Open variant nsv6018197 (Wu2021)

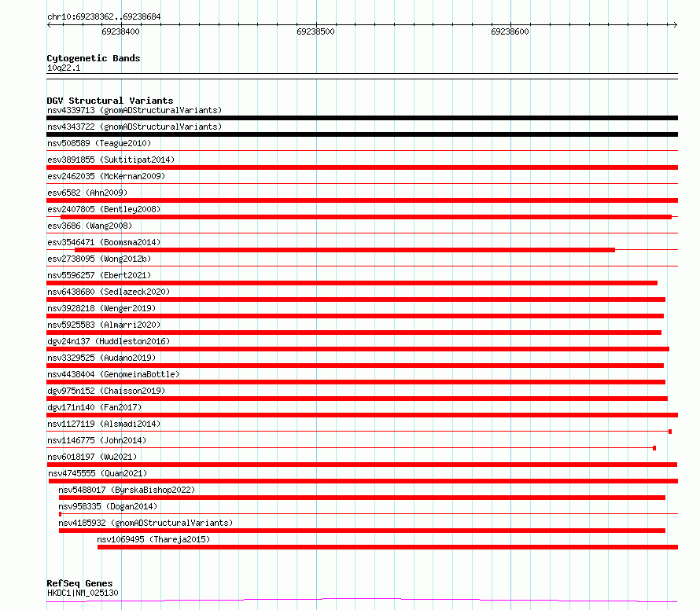click(x=92, y=457)
